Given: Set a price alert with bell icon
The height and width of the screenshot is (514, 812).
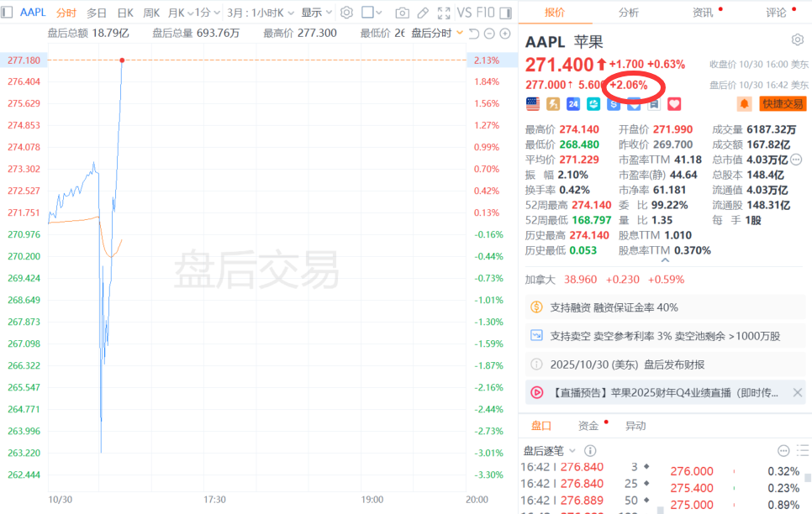Looking at the screenshot, I should tap(744, 103).
